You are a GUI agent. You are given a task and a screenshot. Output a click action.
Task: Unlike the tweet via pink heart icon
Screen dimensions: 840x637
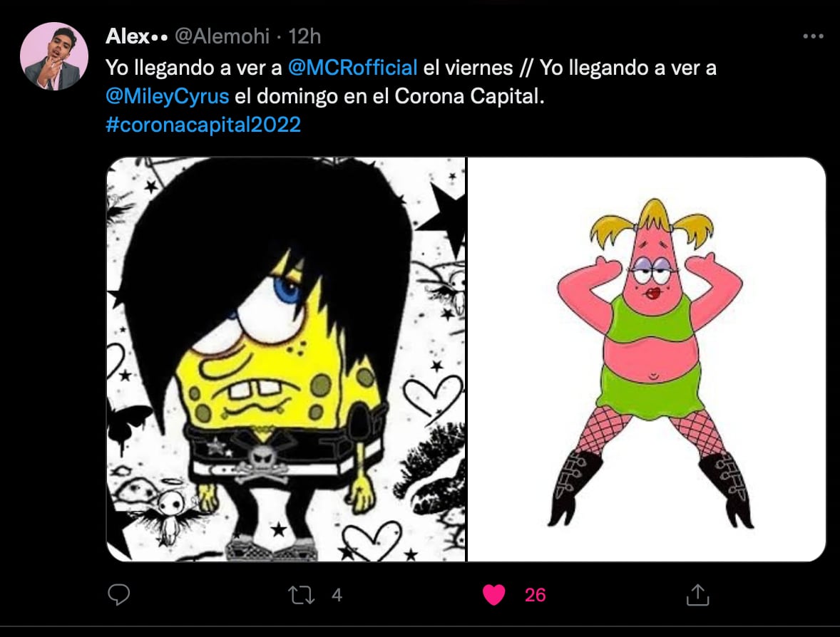tap(494, 595)
